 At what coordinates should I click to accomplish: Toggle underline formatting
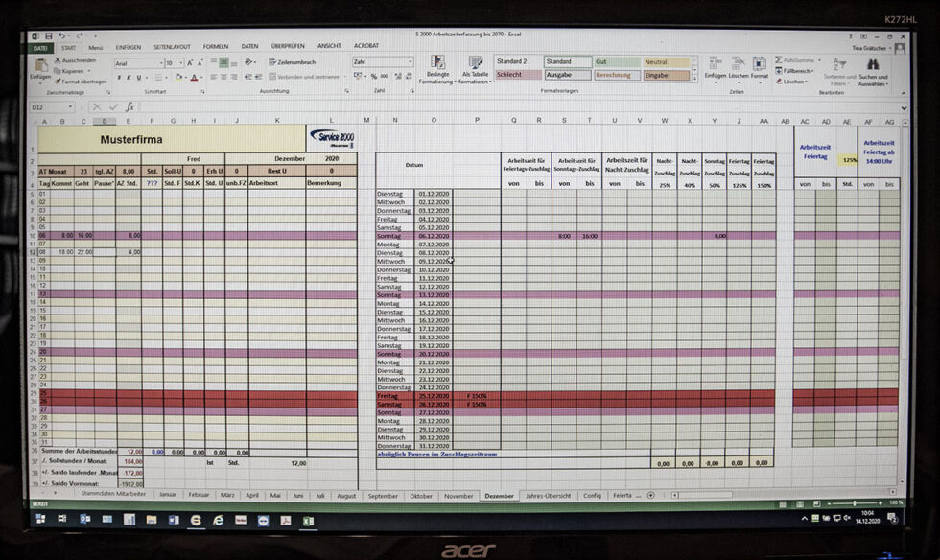tap(139, 78)
